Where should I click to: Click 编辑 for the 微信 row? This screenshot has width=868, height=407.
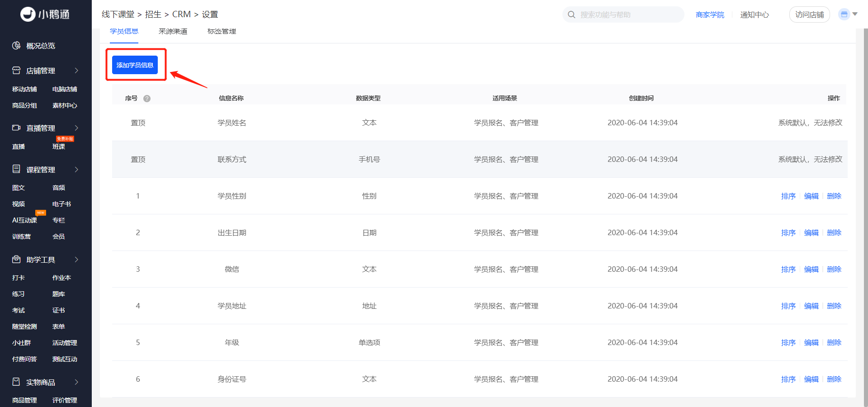coord(811,269)
